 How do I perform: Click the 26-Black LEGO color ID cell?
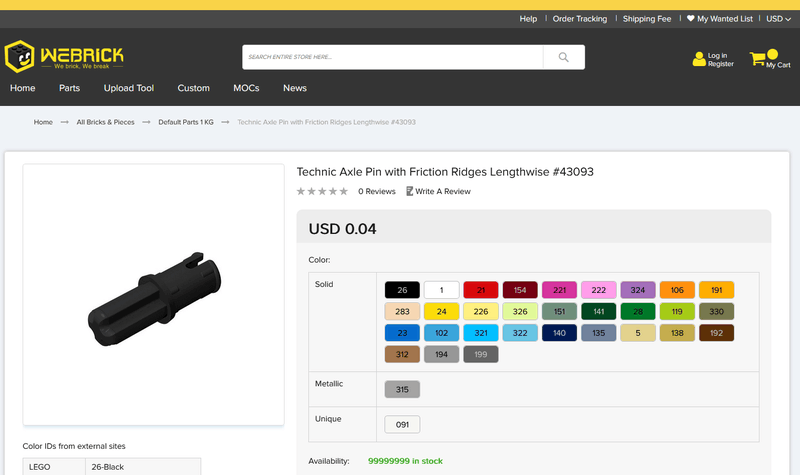tap(143, 467)
